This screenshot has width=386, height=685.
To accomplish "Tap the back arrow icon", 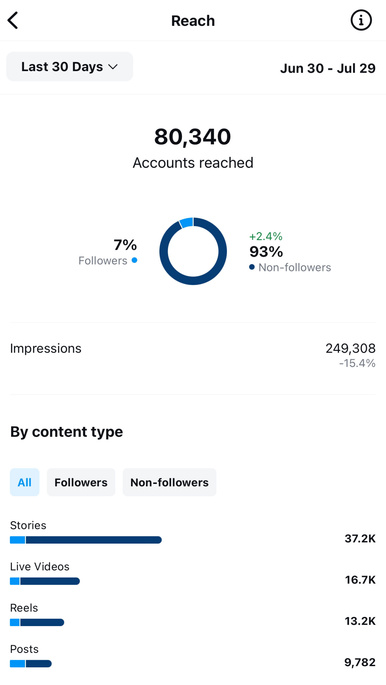I will 13,21.
